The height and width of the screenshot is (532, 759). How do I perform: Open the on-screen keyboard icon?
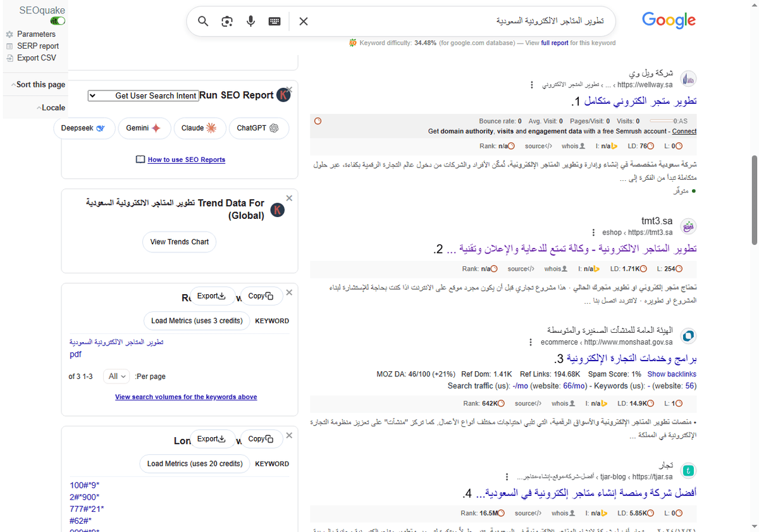(x=274, y=21)
